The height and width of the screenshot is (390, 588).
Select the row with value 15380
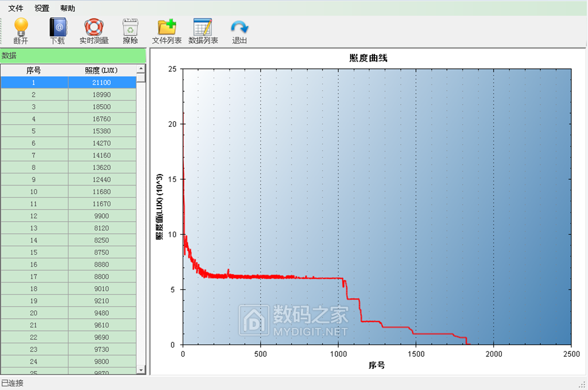(68, 131)
